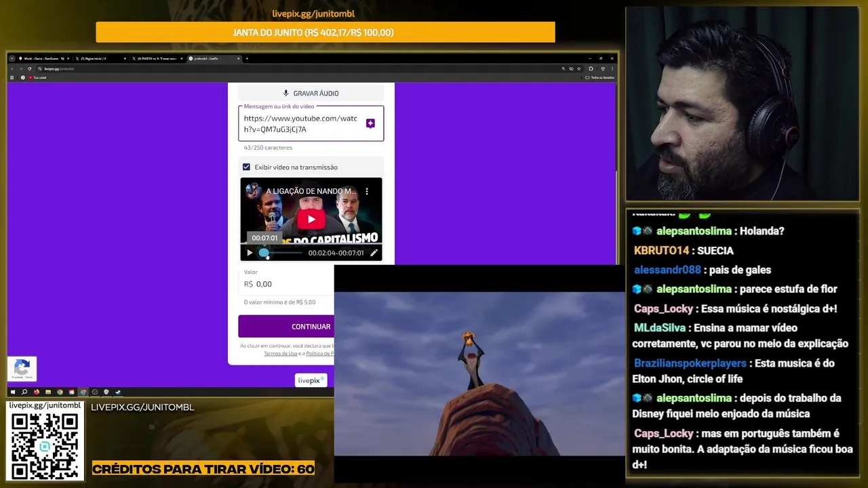Open the tab search dropdown in Chrome
868x488 pixels.
click(12, 58)
